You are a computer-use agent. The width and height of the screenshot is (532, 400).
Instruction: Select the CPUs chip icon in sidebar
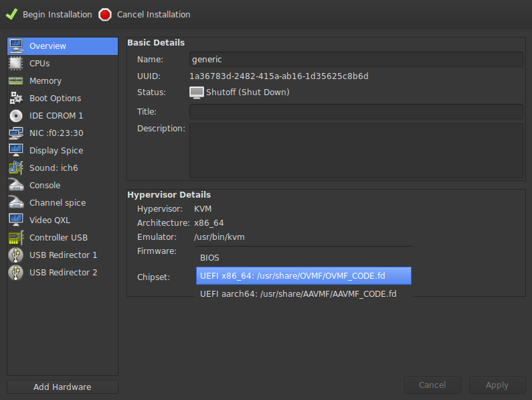click(x=15, y=64)
